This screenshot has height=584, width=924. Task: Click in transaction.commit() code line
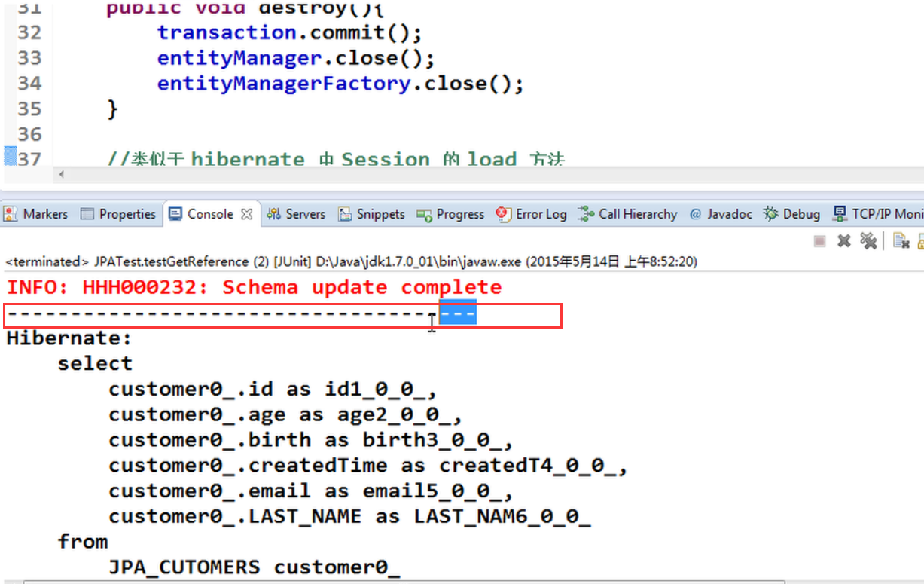(289, 32)
